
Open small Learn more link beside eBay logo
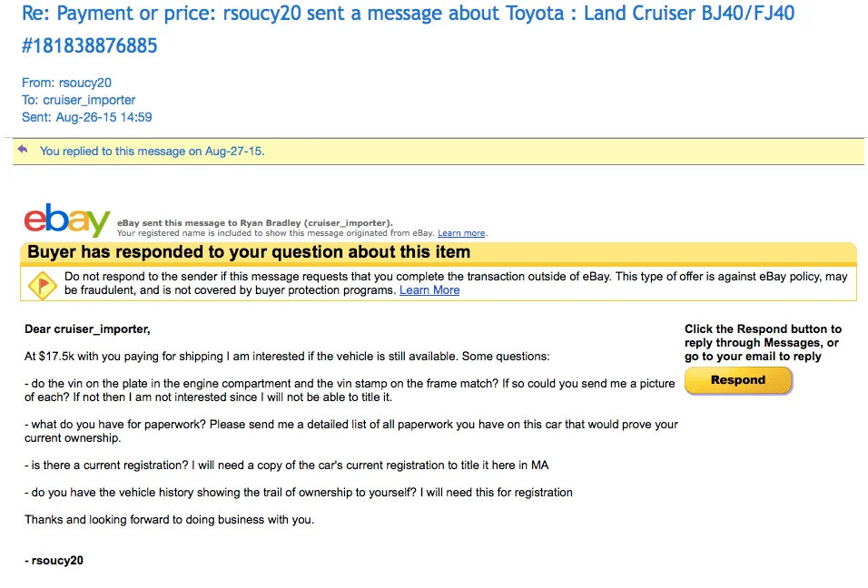point(461,233)
